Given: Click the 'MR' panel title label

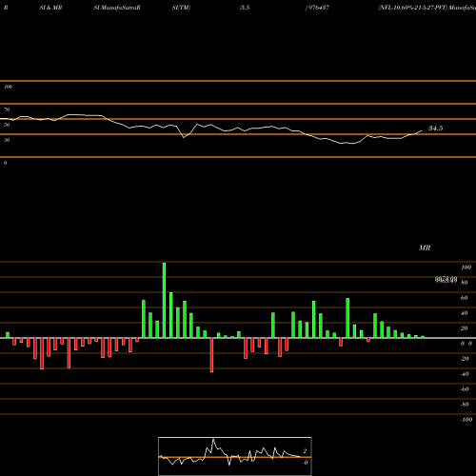Looking at the screenshot, I should coord(425,248).
